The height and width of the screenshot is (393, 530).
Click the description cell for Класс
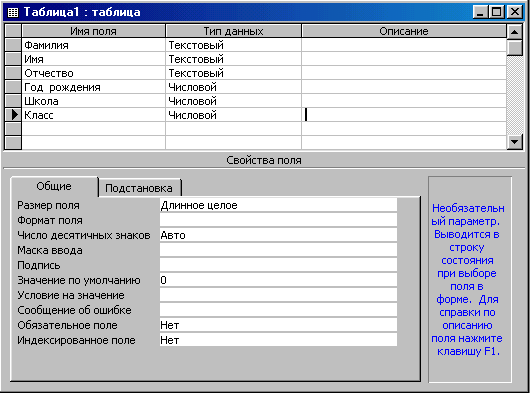(x=404, y=115)
